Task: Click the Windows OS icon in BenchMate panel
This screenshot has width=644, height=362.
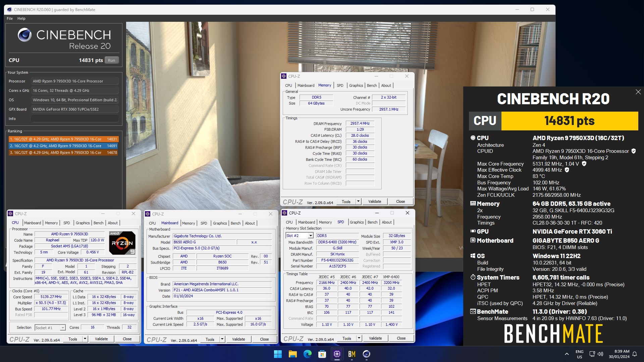Action: click(473, 255)
